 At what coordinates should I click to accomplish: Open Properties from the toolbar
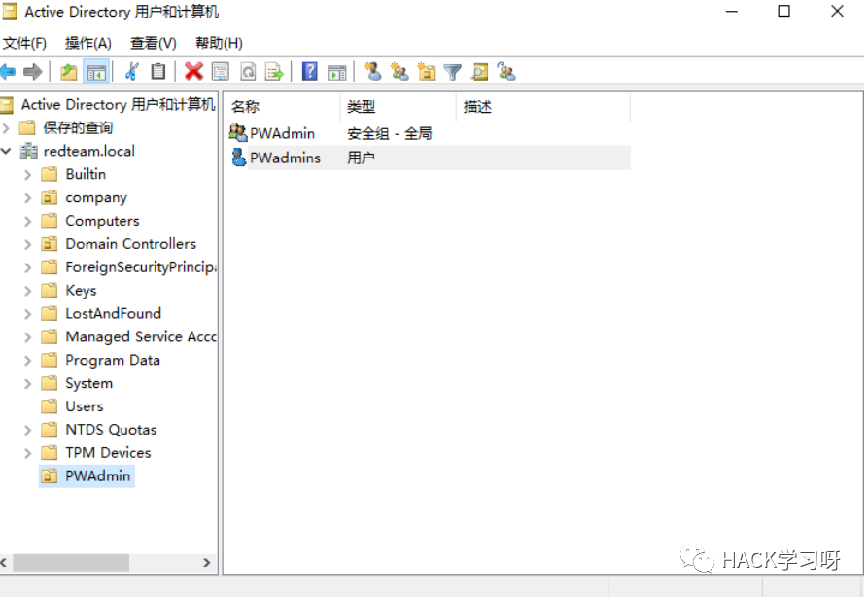221,71
